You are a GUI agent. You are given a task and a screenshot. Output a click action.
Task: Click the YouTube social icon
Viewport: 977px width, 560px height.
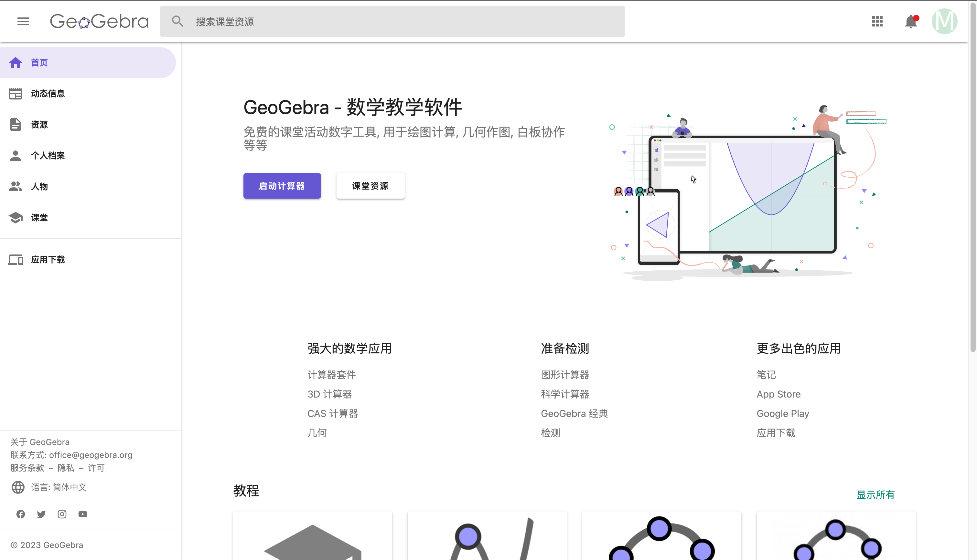pos(82,514)
